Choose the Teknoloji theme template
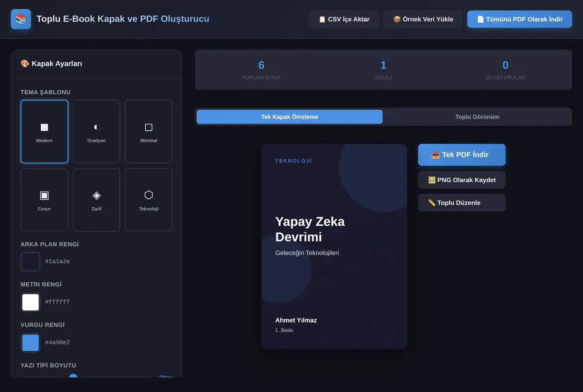583x392 pixels. click(x=149, y=200)
